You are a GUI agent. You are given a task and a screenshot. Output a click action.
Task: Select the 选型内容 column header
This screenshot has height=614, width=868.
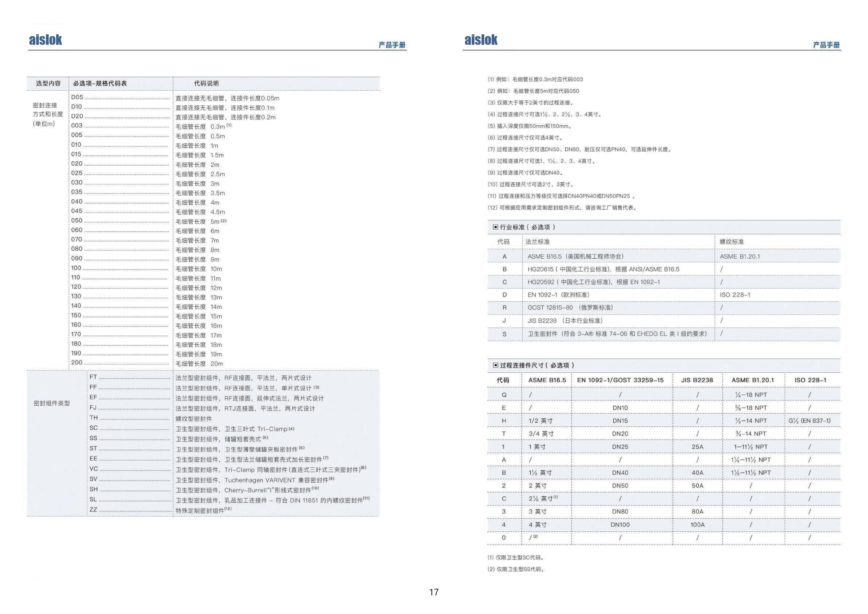coord(48,83)
